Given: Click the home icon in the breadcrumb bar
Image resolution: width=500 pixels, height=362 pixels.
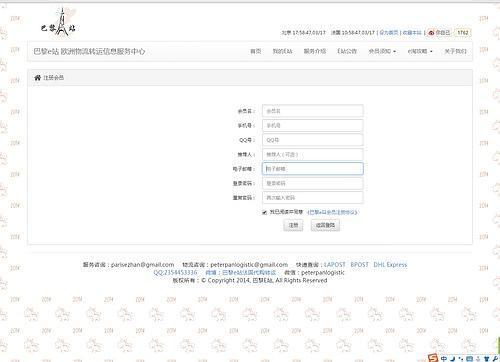Looking at the screenshot, I should [x=37, y=78].
